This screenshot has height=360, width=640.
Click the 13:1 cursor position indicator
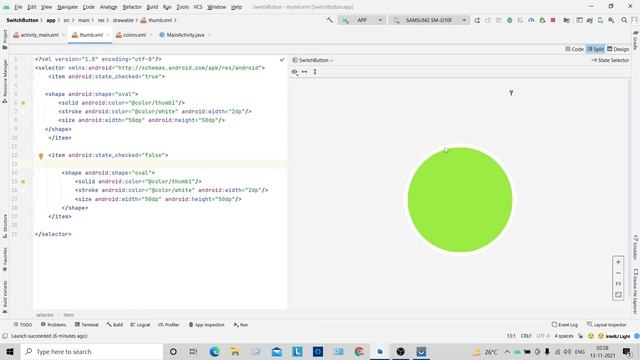(x=511, y=336)
